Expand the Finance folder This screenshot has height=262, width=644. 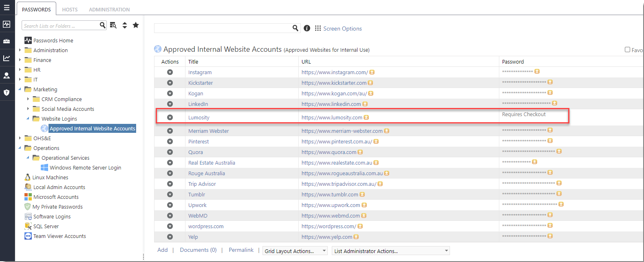click(x=20, y=60)
